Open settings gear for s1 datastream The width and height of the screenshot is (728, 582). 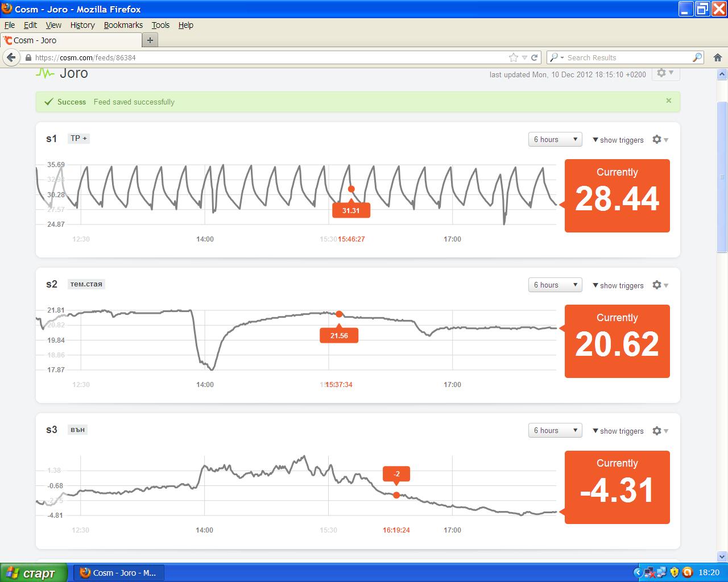[660, 139]
